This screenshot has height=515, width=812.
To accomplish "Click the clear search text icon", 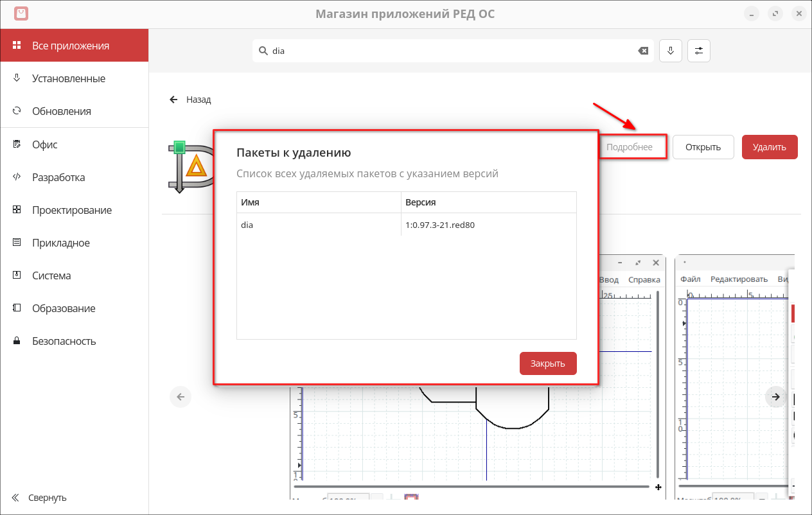I will (642, 51).
